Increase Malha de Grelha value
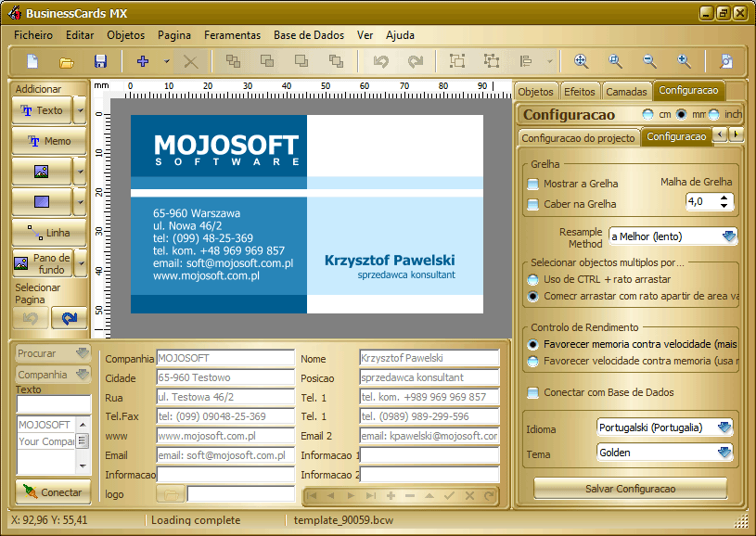Image resolution: width=756 pixels, height=536 pixels. [724, 198]
